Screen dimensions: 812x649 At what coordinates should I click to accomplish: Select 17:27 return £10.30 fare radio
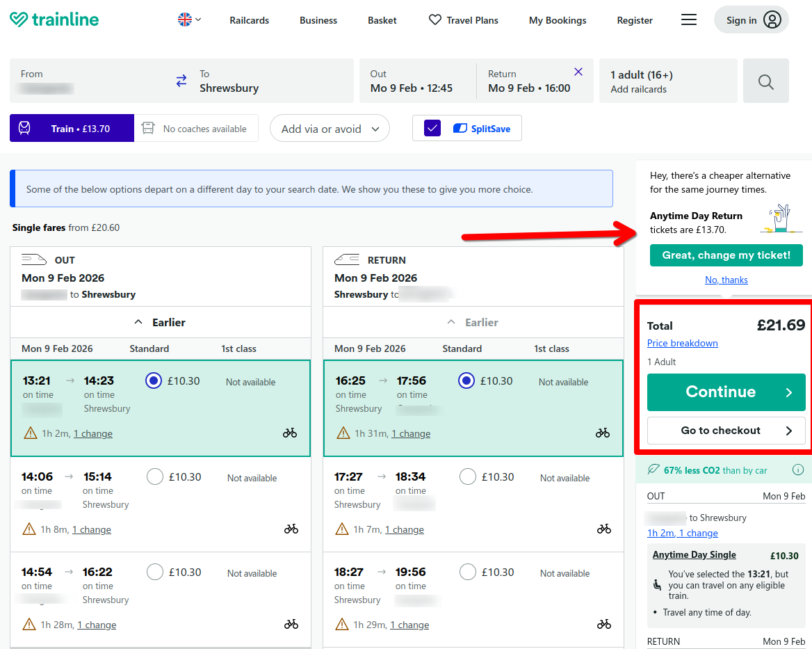[x=468, y=476]
